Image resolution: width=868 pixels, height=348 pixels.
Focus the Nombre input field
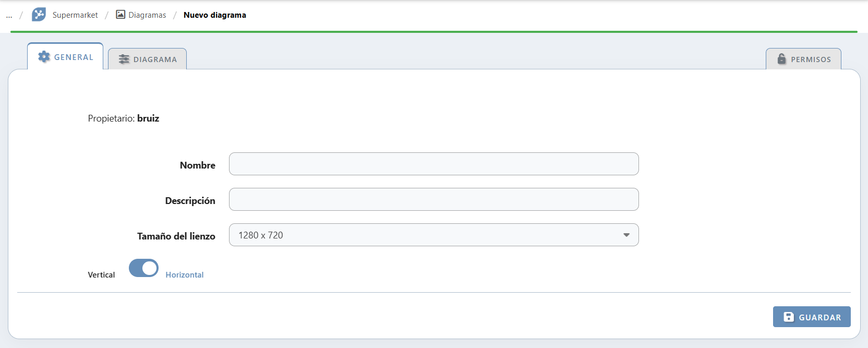pyautogui.click(x=433, y=164)
